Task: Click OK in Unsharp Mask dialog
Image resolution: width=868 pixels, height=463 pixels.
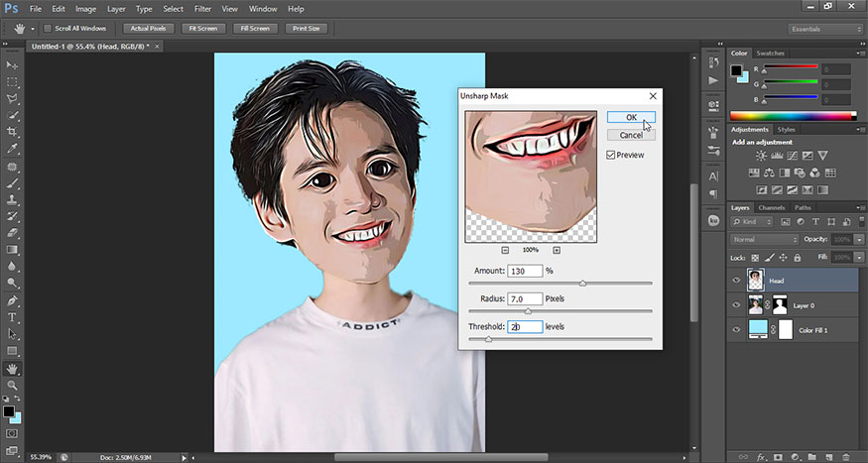Action: pos(631,117)
